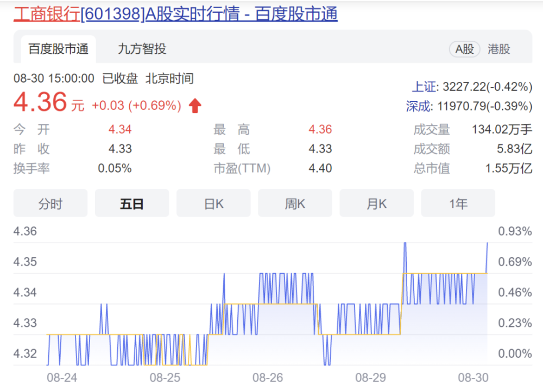Click the 深成 index value "11970.79(-0.39%)"
Viewport: 543px width, 392px height.
[485, 106]
